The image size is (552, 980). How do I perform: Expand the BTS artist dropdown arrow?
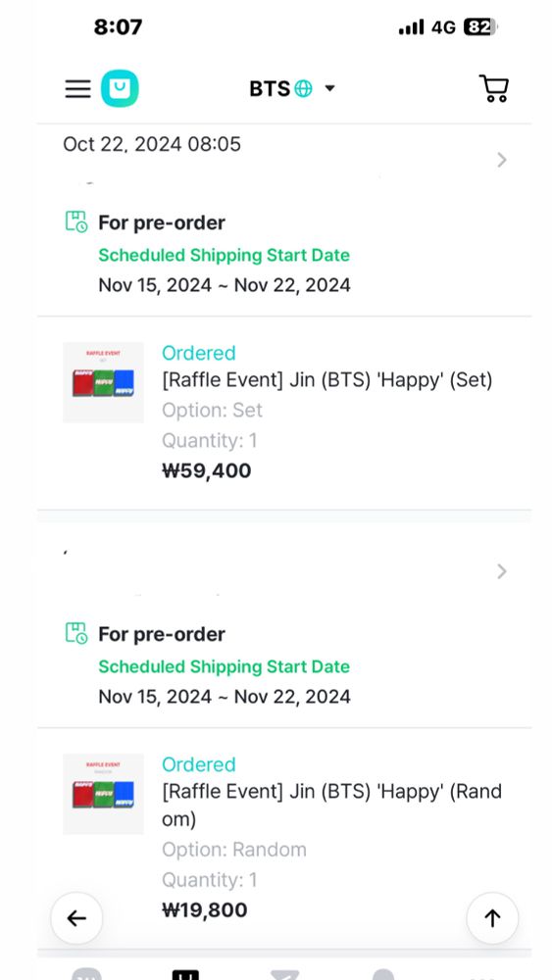(329, 89)
